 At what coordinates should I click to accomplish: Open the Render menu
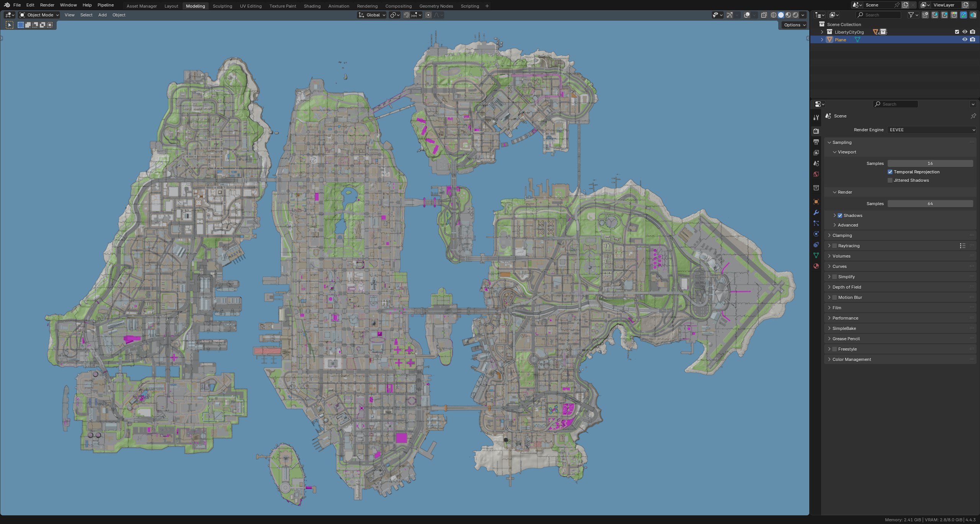tap(47, 5)
